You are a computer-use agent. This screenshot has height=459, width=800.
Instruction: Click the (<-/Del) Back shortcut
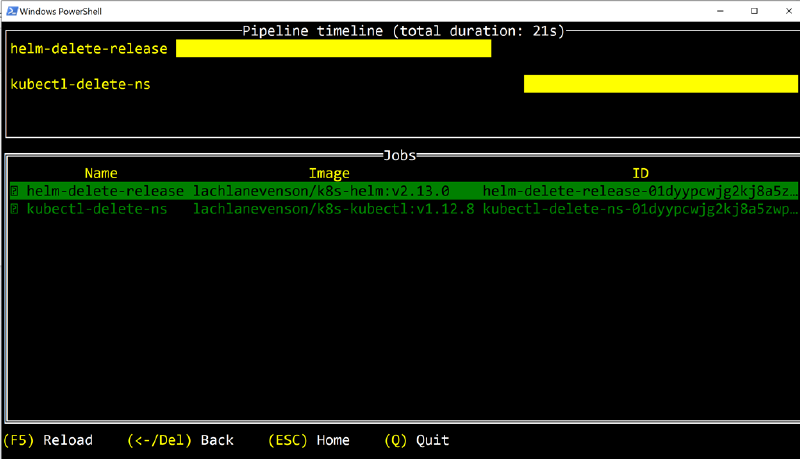point(180,440)
